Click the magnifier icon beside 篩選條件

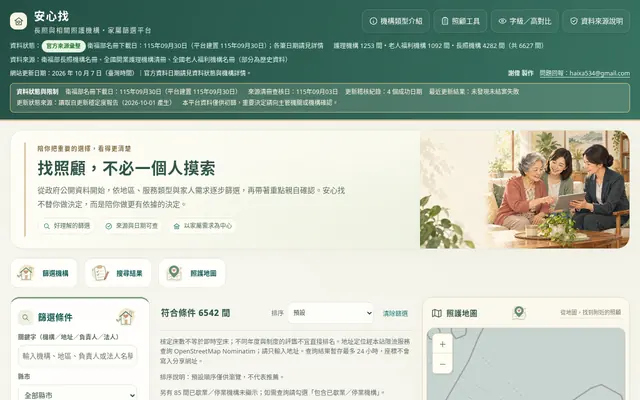point(25,317)
